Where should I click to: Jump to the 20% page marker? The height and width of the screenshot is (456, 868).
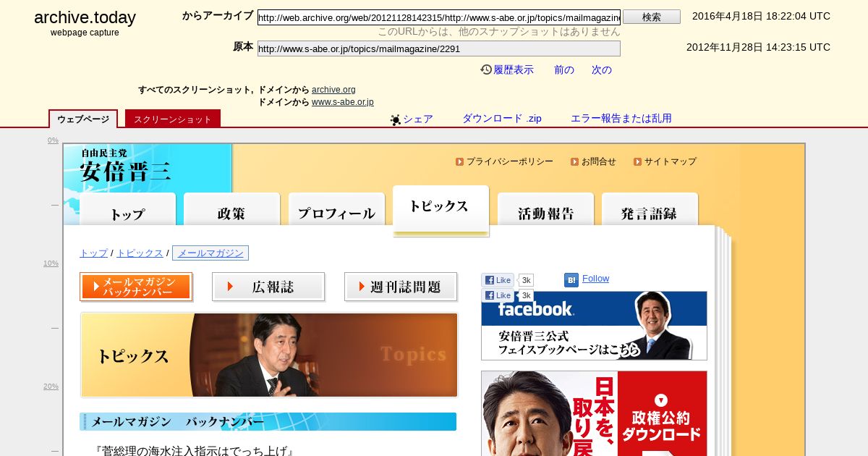coord(51,387)
